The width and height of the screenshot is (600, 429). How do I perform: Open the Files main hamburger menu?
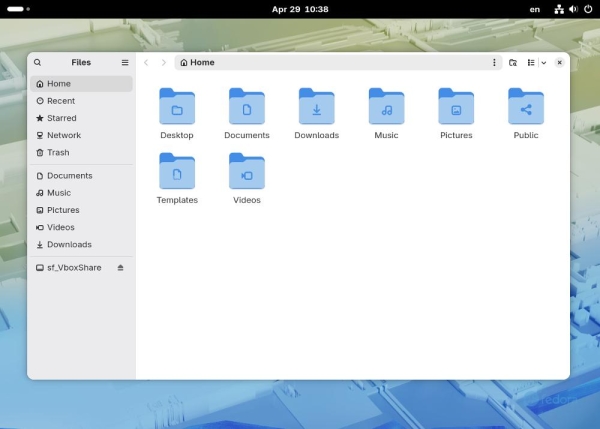[125, 62]
